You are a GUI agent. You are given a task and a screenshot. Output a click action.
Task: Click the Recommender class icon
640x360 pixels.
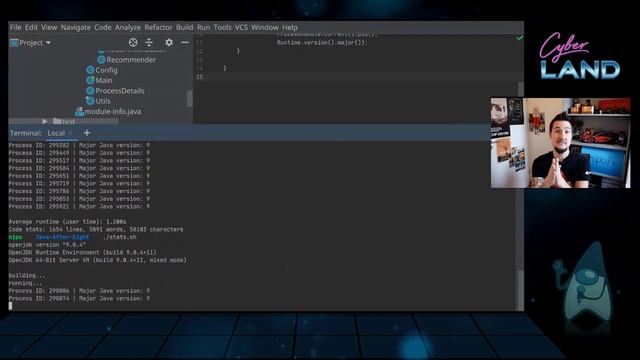[x=101, y=60]
